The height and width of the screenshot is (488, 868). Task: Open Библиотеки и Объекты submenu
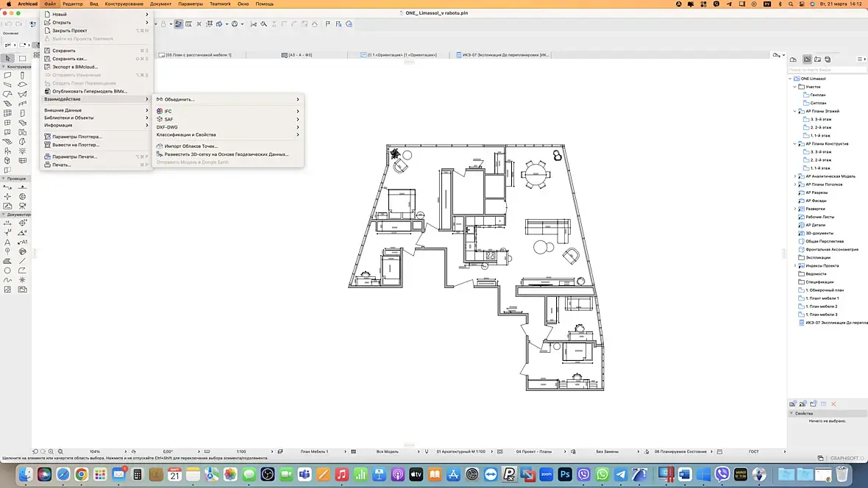(x=96, y=118)
